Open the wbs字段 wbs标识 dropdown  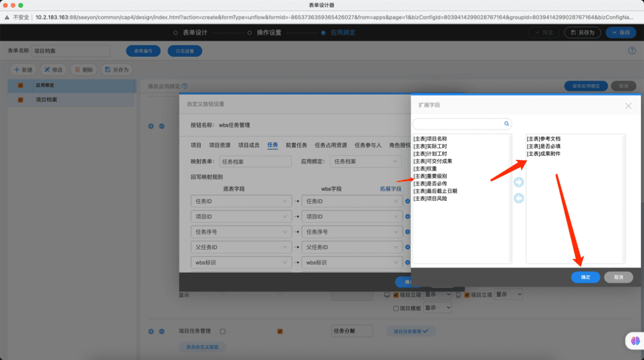[352, 263]
